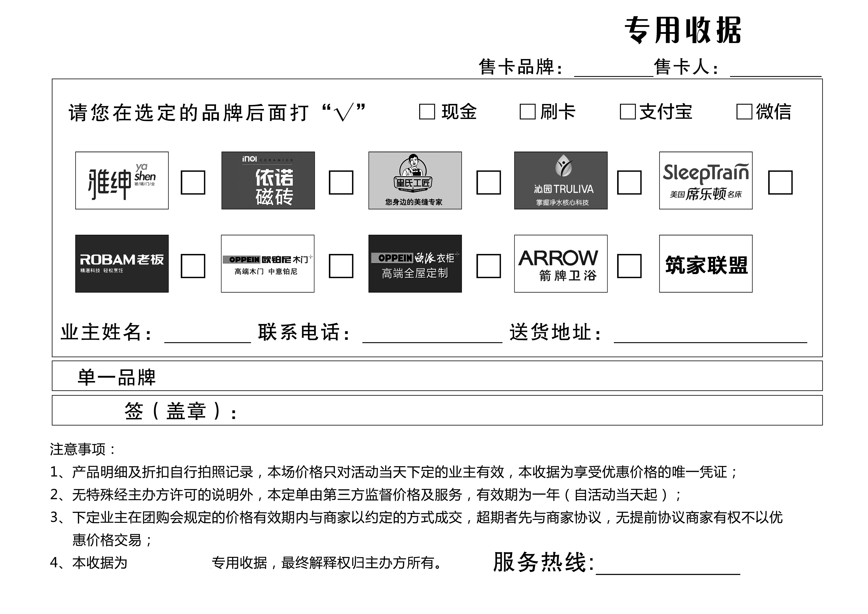Click the OPPEIN 欧派衣柜 logo
This screenshot has height=614, width=868.
(415, 264)
